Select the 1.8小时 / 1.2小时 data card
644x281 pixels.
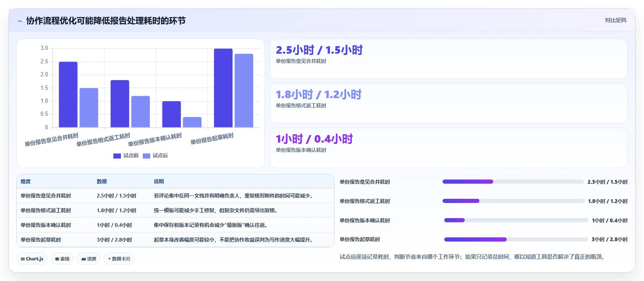448,103
